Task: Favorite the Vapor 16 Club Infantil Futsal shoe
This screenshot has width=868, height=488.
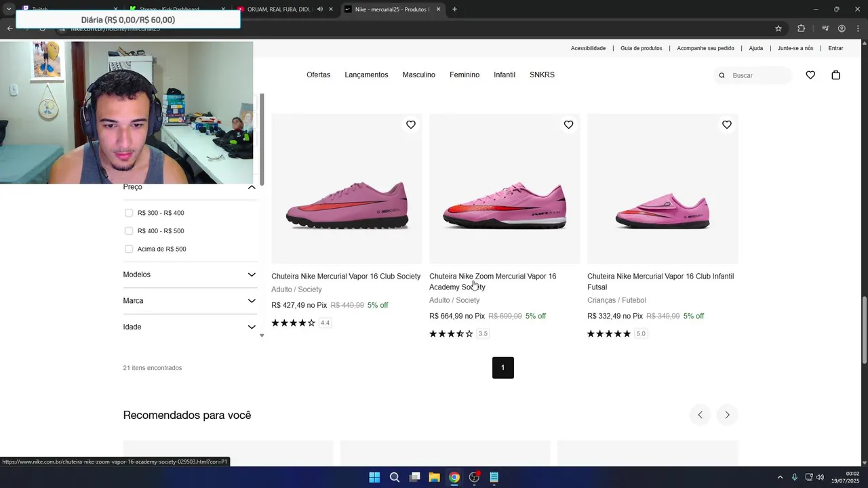Action: 727,125
